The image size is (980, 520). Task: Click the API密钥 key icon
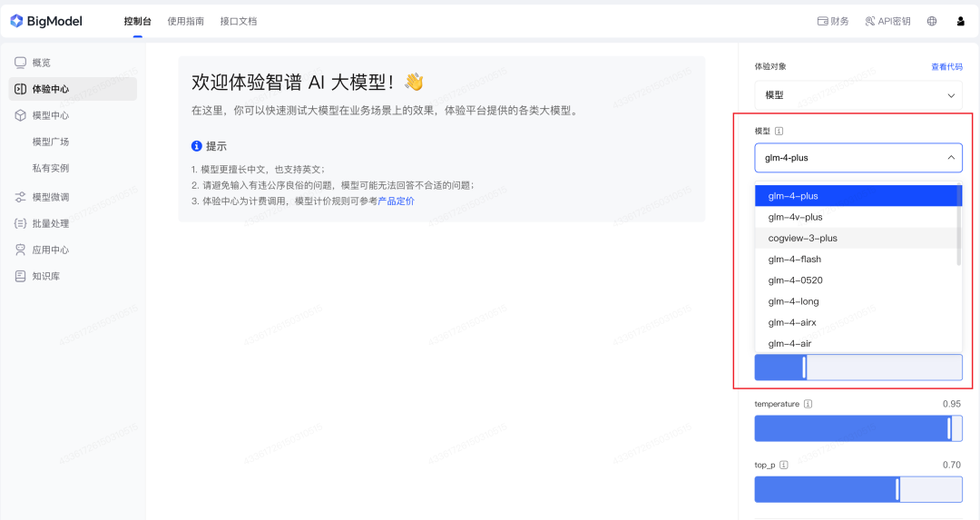coord(870,21)
